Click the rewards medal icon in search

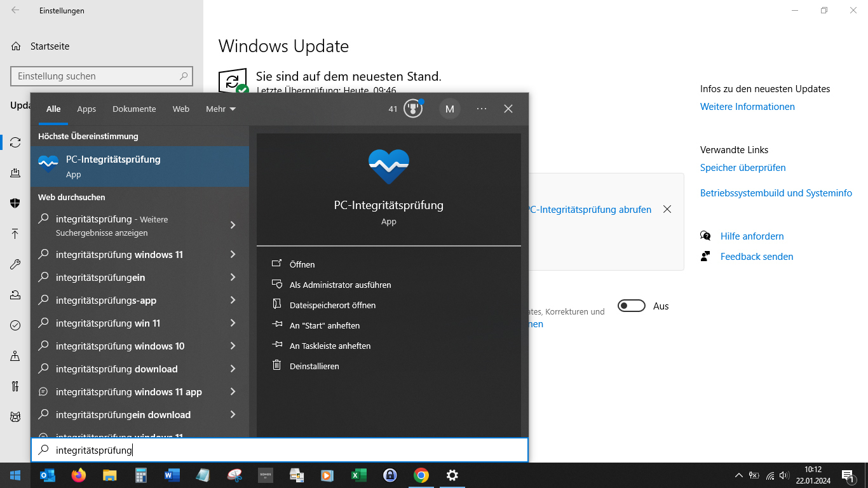(413, 109)
